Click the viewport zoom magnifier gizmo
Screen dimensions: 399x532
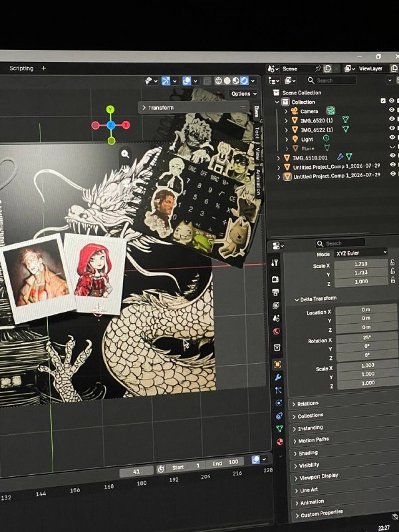125,154
